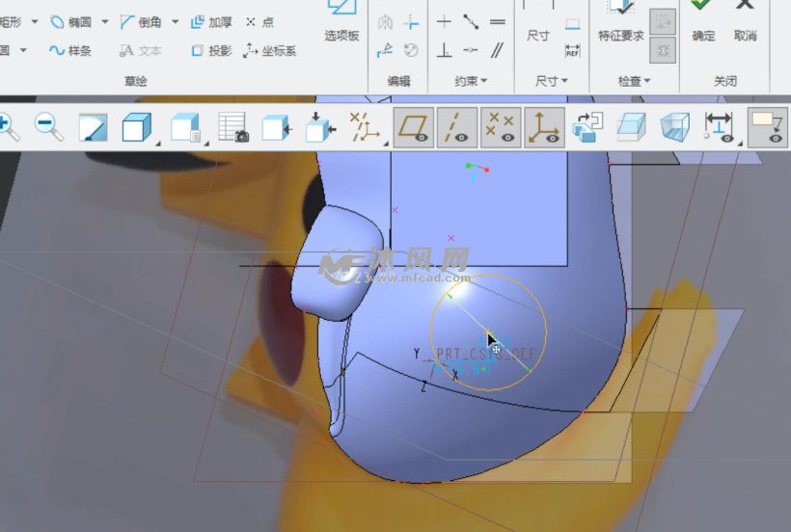
Task: Toggle Coordinate System display eye button
Action: 544,127
